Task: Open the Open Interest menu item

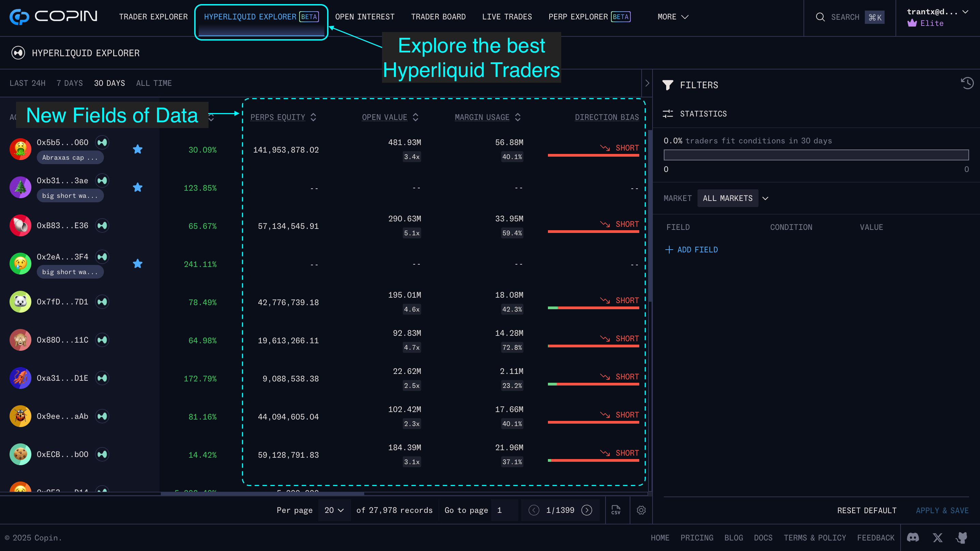Action: 365,17
